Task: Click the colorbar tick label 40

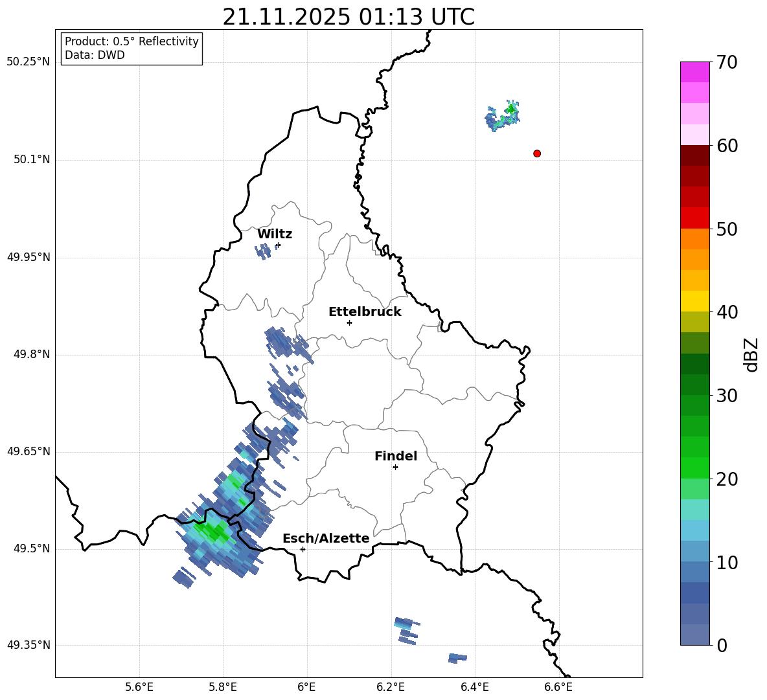Action: click(x=727, y=312)
